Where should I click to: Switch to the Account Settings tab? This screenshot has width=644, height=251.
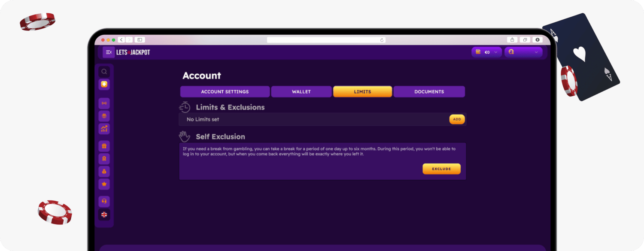pyautogui.click(x=225, y=92)
